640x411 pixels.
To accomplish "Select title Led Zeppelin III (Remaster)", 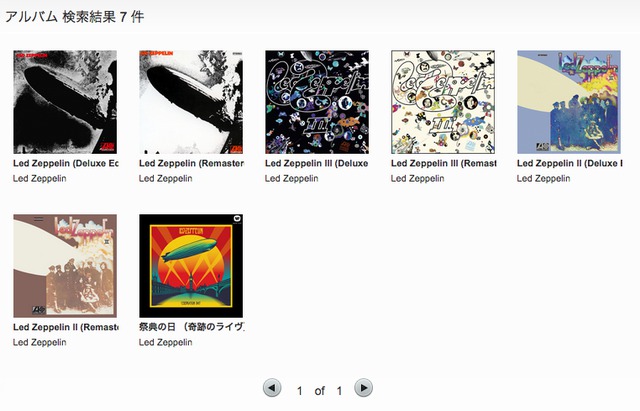I will click(444, 164).
